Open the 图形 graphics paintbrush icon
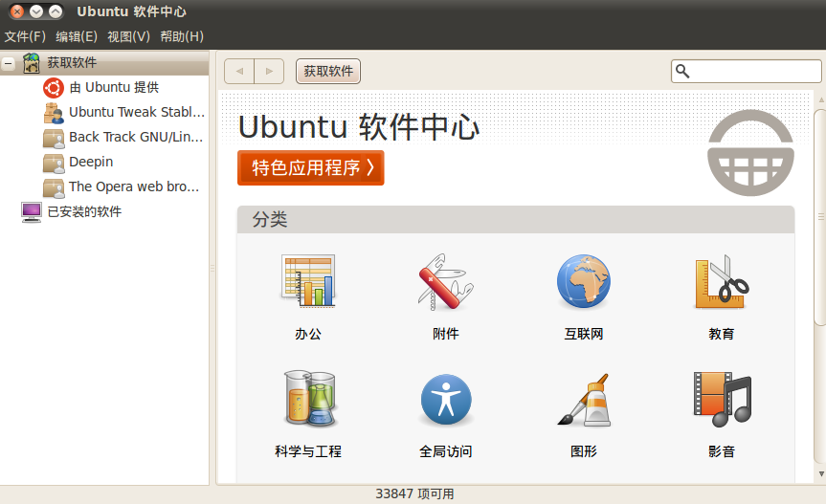Screen dimensions: 826x504 point(584,399)
